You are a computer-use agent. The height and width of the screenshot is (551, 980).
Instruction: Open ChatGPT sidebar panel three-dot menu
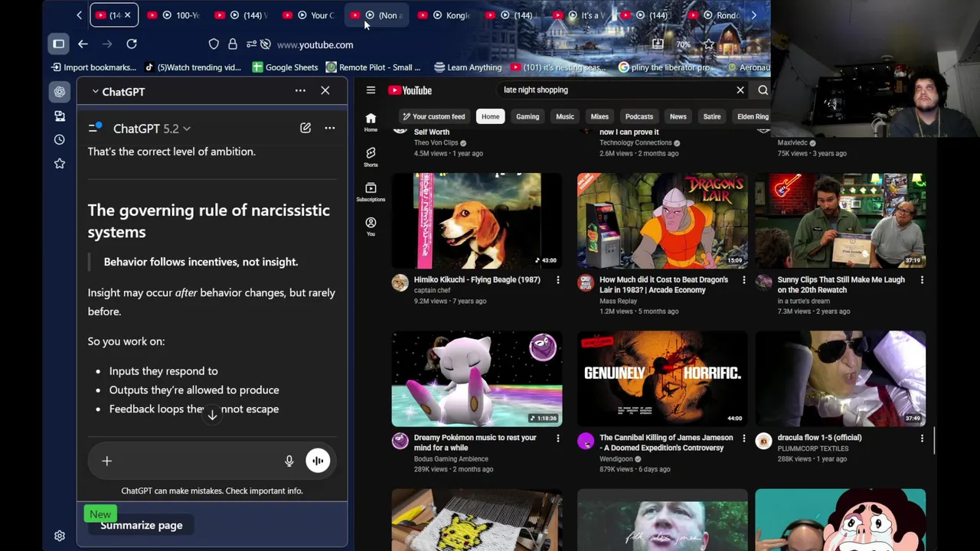pos(300,91)
